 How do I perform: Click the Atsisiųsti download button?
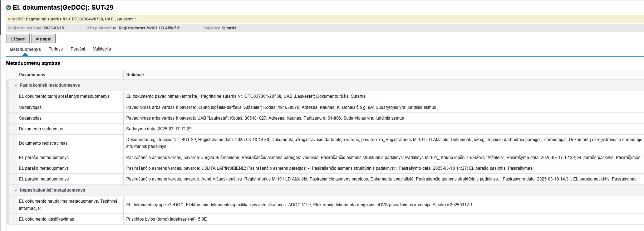click(x=43, y=39)
